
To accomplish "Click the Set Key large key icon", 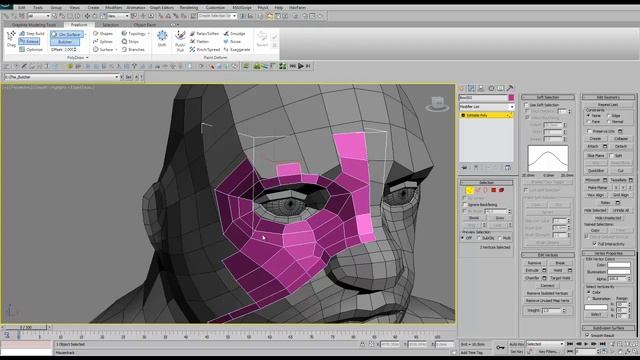I will pos(500,347).
